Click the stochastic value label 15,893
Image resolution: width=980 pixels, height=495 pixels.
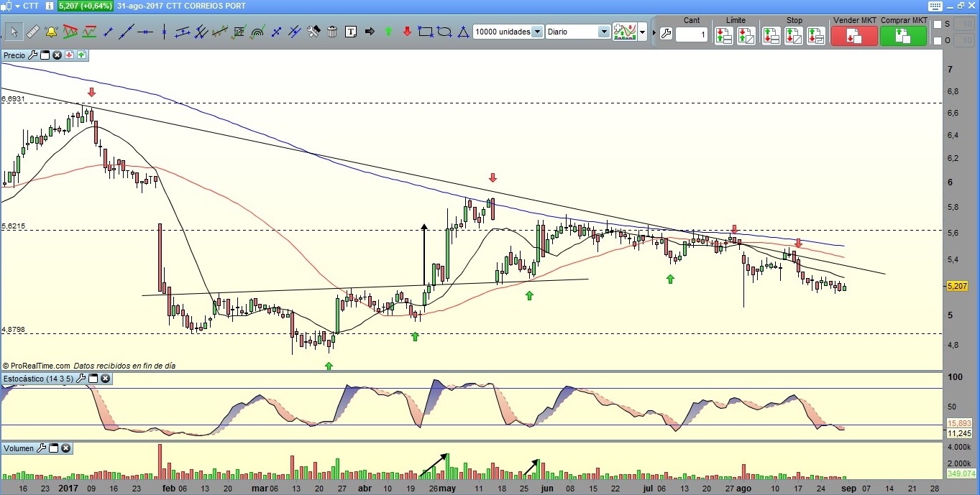(x=960, y=423)
